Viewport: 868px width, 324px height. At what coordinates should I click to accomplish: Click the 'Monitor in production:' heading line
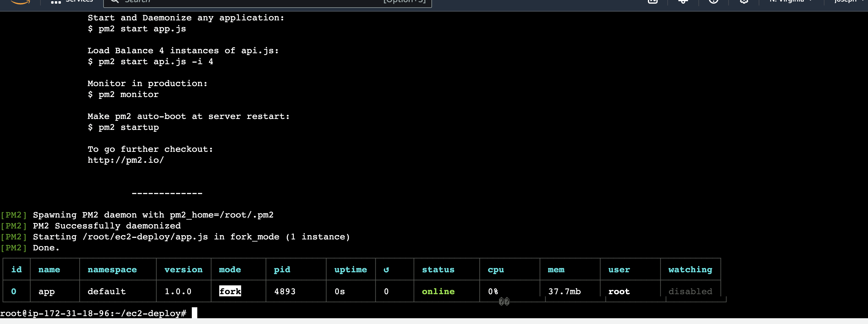click(148, 83)
